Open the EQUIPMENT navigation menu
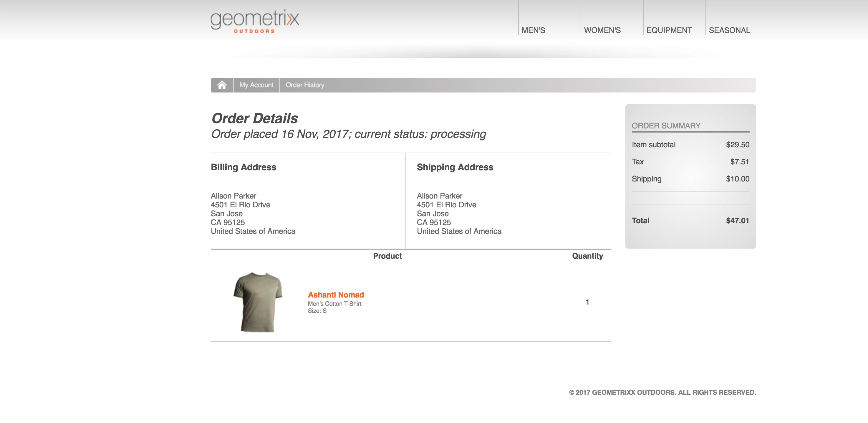Viewport: 868px width, 423px height. point(669,30)
